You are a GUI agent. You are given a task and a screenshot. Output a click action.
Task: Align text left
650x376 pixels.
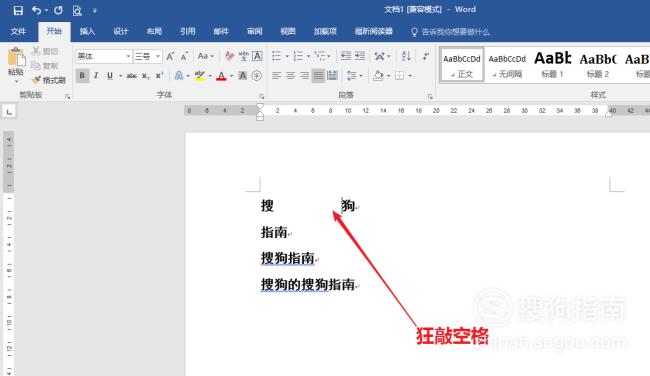(x=276, y=75)
